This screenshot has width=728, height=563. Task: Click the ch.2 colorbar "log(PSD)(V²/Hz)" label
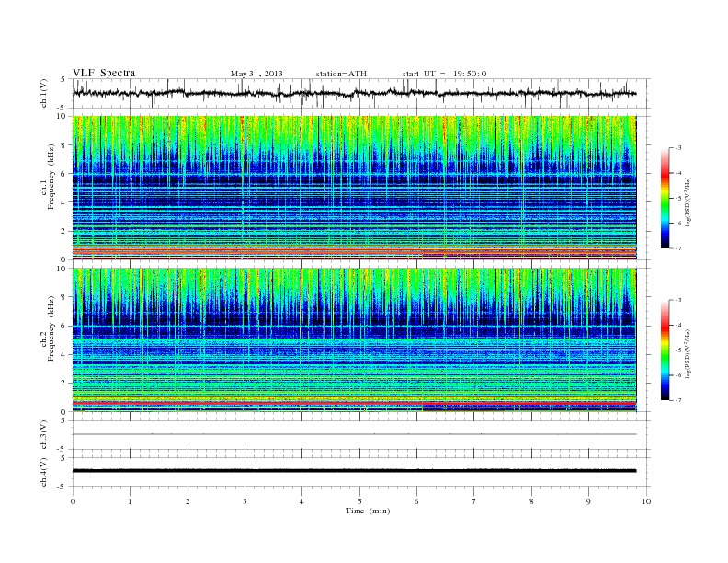click(x=688, y=353)
